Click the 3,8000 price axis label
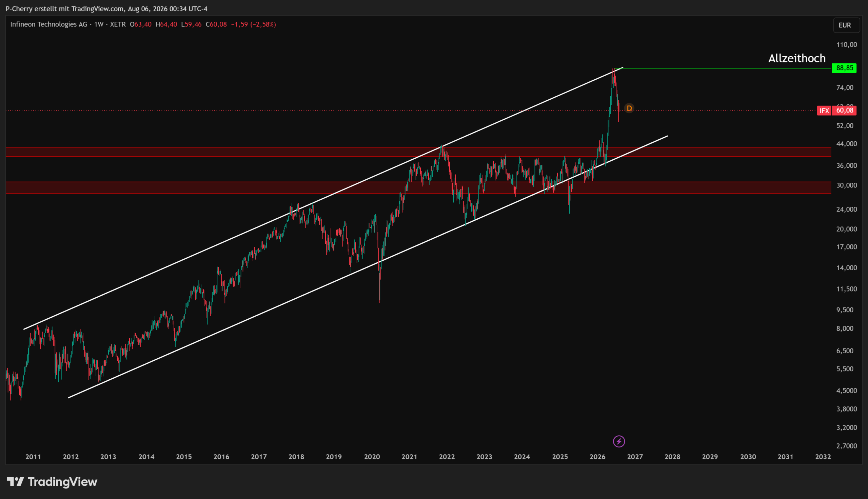This screenshot has width=868, height=499. click(846, 409)
